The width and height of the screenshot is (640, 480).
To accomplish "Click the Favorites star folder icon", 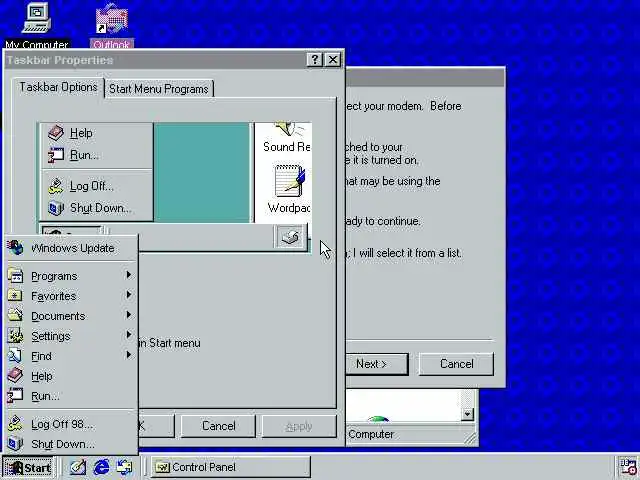I will (15, 296).
